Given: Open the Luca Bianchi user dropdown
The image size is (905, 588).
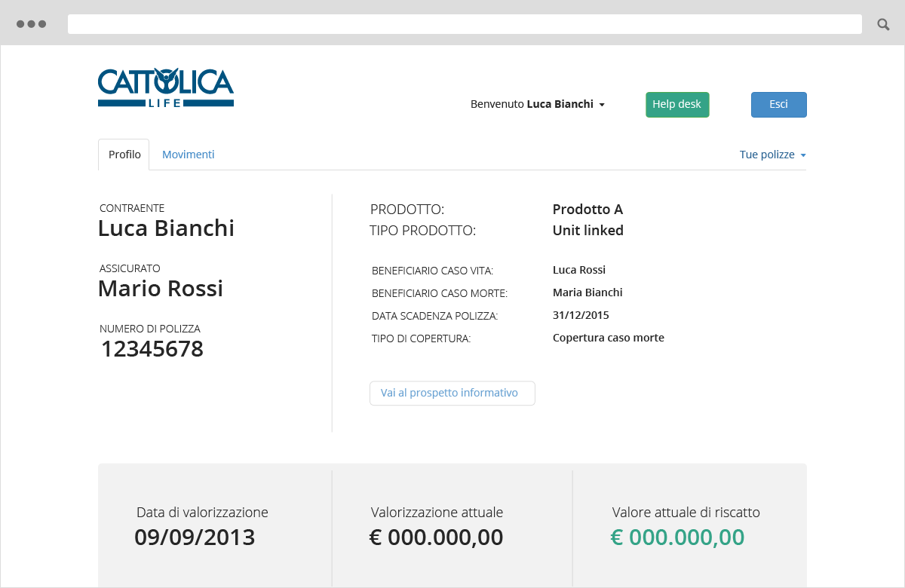Looking at the screenshot, I should pos(538,104).
